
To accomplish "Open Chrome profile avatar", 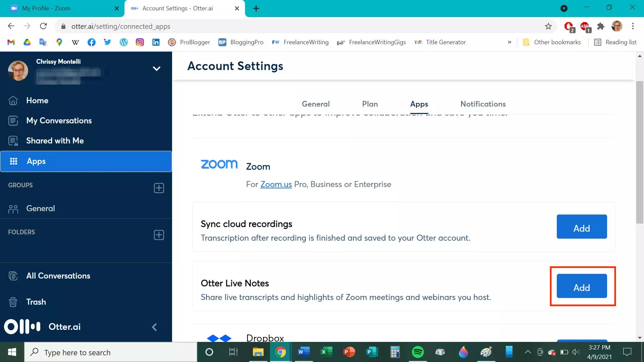I will pyautogui.click(x=617, y=26).
